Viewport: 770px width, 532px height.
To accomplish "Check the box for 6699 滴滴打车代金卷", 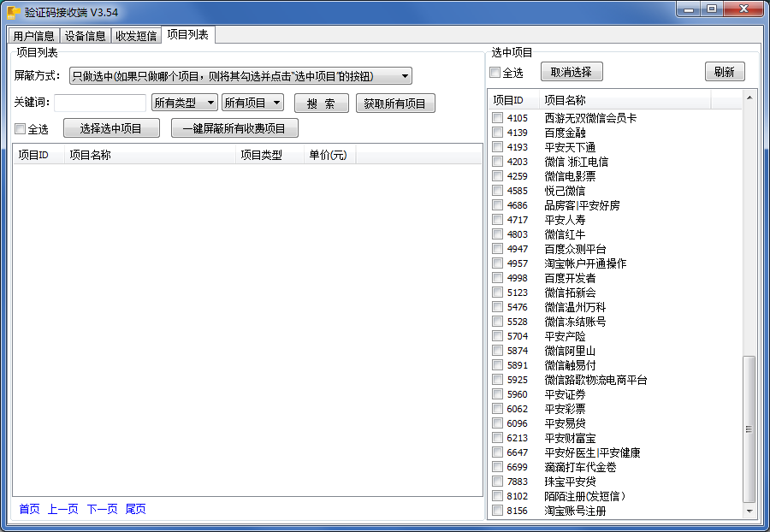I will (x=497, y=467).
